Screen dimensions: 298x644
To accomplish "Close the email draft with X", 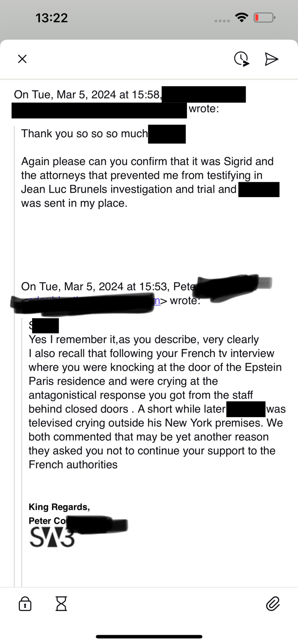I will (22, 59).
